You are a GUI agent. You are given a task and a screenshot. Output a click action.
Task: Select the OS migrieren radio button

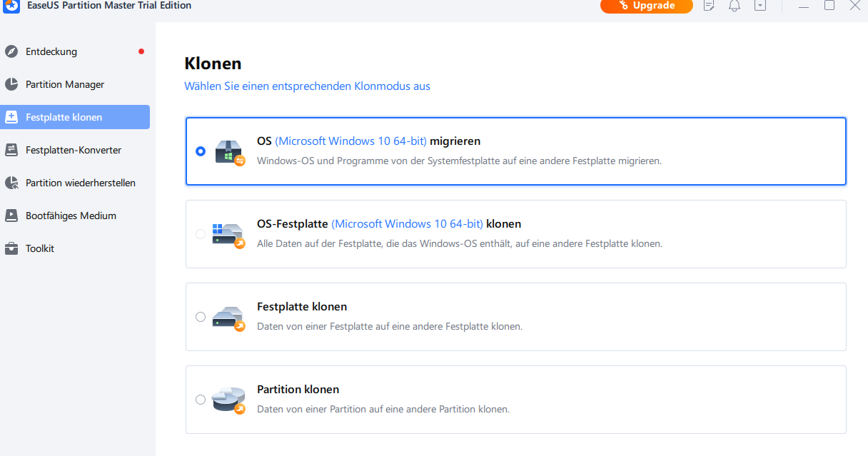201,151
